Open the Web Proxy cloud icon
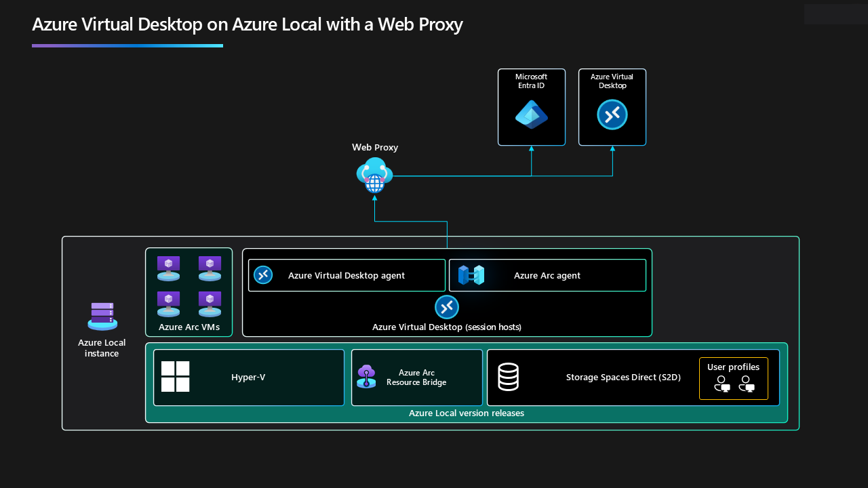The image size is (868, 488). point(374,175)
